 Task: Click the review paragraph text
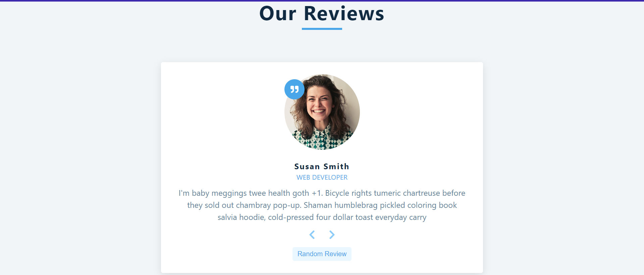coord(322,205)
